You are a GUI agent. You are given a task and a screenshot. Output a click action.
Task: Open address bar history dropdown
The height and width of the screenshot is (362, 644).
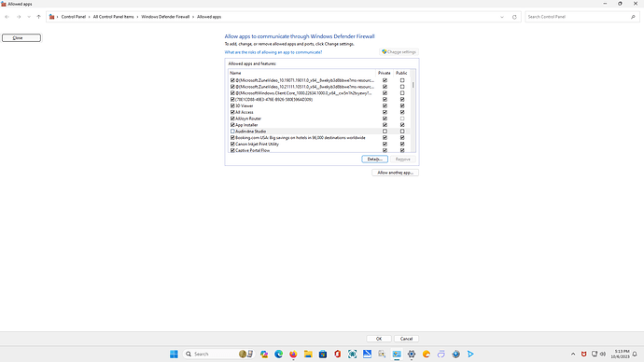(502, 17)
